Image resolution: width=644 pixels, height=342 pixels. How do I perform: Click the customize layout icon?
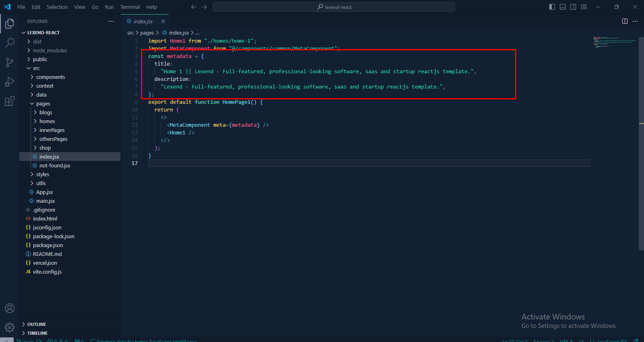click(x=584, y=7)
